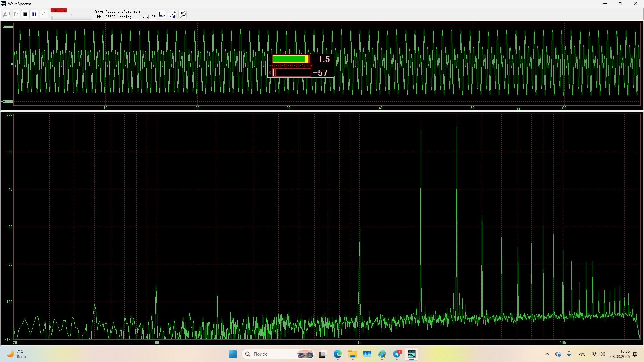Open the clock and date flyout
This screenshot has height=362, width=644.
coord(620,354)
